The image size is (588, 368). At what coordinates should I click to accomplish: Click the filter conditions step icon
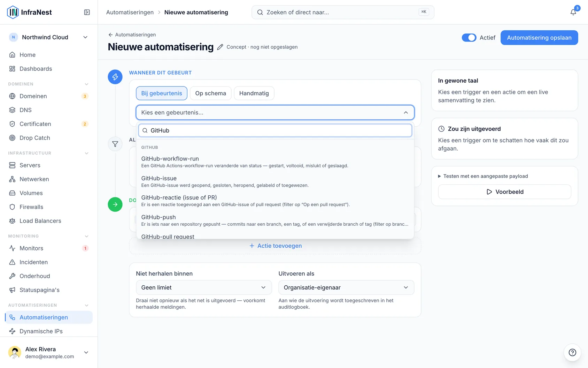tap(115, 144)
